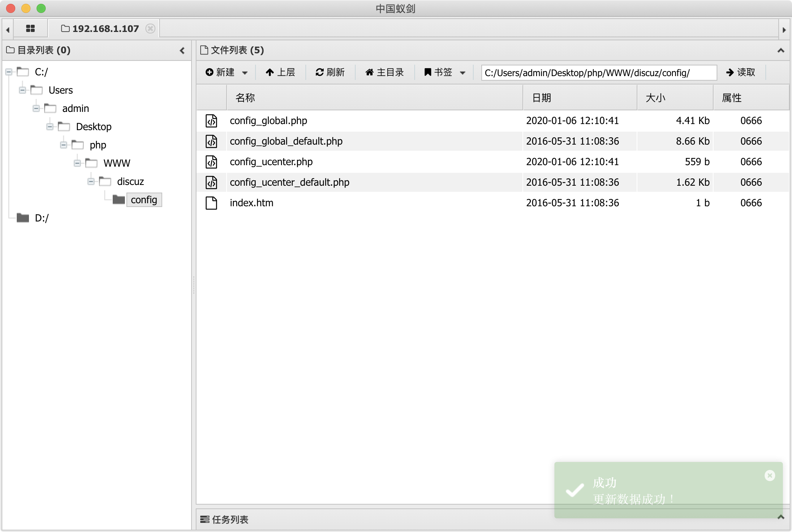
Task: Sort by 日期 column header
Action: (x=580, y=98)
